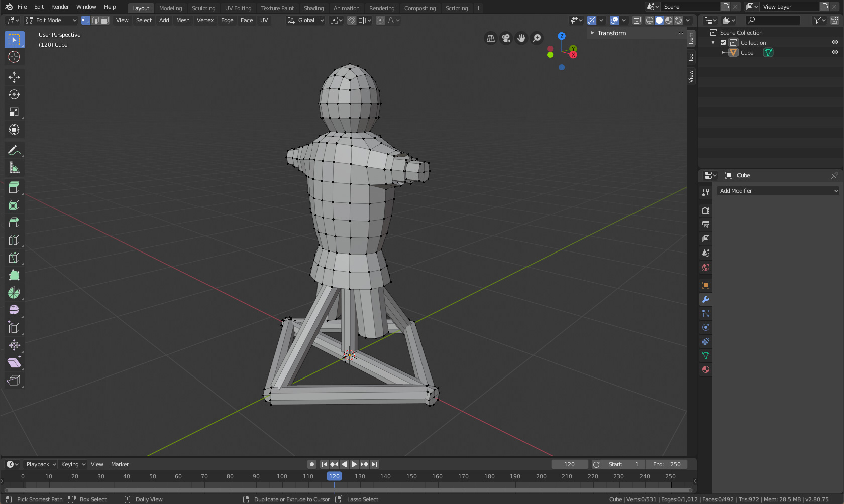Open the Mesh menu
Screen dimensions: 844x504
coord(183,20)
